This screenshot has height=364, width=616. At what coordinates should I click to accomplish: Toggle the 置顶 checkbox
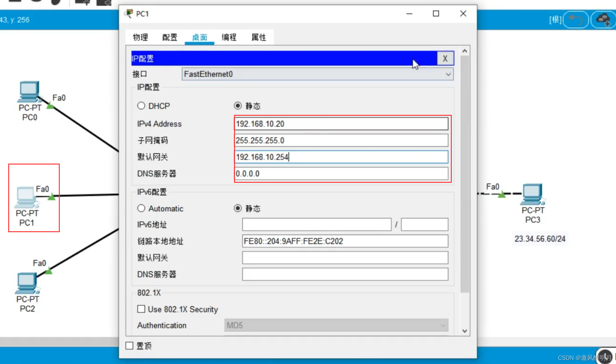point(130,346)
